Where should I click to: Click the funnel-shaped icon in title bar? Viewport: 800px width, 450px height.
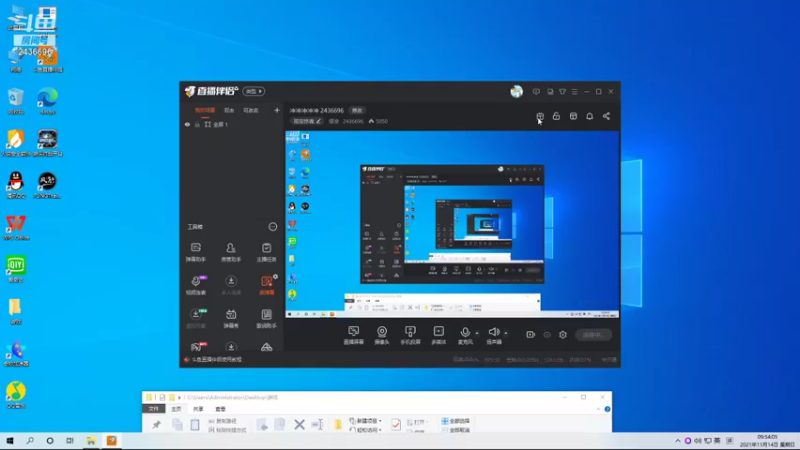(562, 92)
